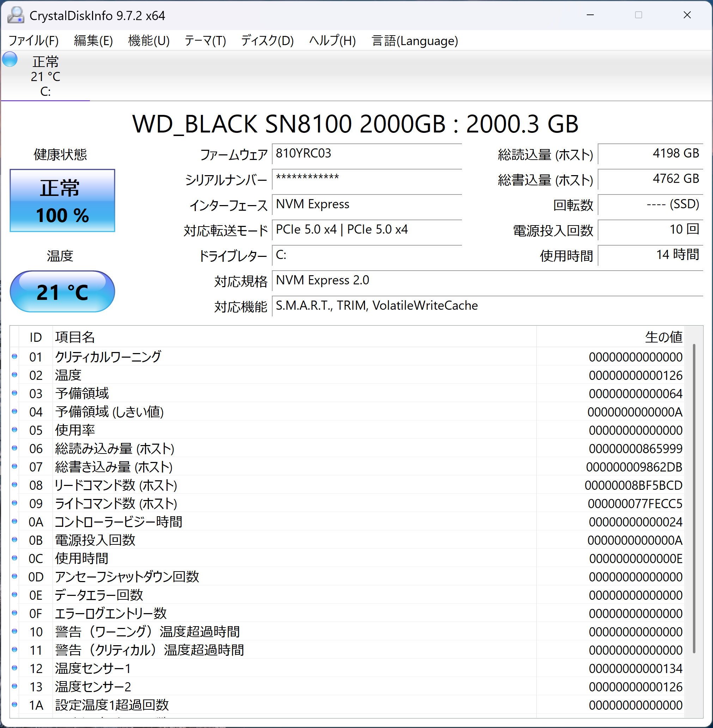Image resolution: width=713 pixels, height=728 pixels.
Task: Open the テーマ(T) menu
Action: 205,41
